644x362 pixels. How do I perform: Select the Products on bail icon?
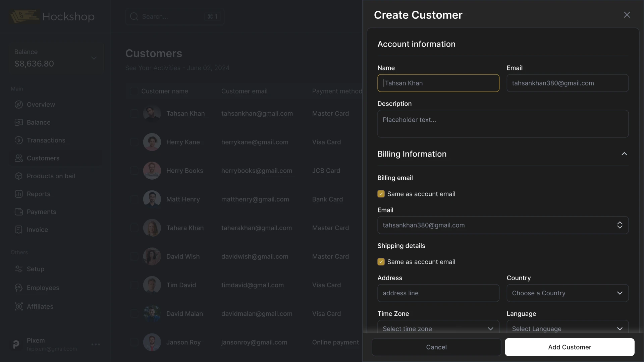point(19,176)
